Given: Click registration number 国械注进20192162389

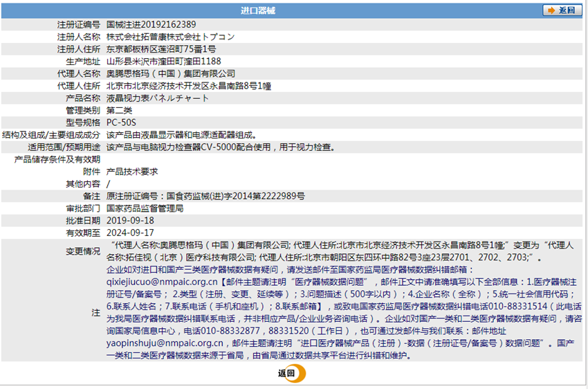Looking at the screenshot, I should (x=151, y=25).
